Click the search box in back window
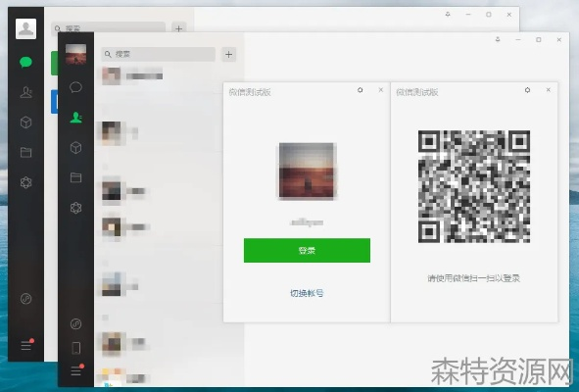 pos(108,27)
